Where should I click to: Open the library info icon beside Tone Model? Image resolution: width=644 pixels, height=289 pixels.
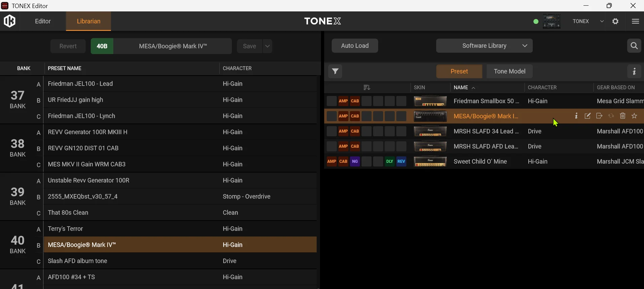pyautogui.click(x=634, y=71)
